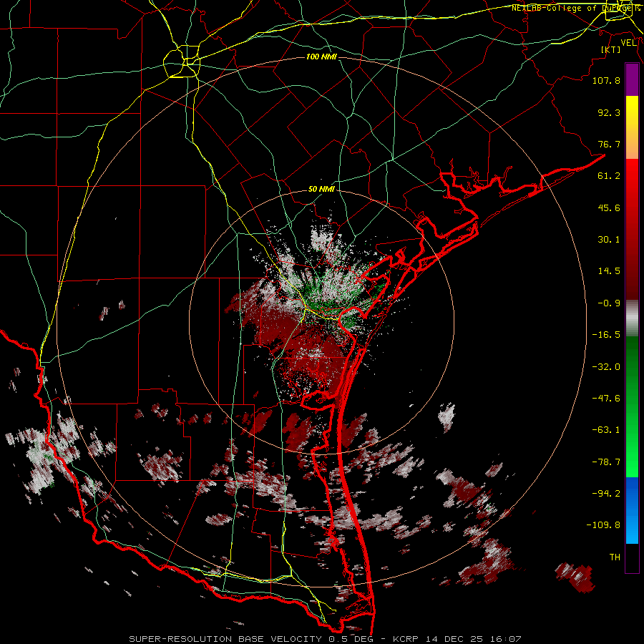Click the 61.2 legend value
Viewport: 644px width, 644px height.
(609, 176)
